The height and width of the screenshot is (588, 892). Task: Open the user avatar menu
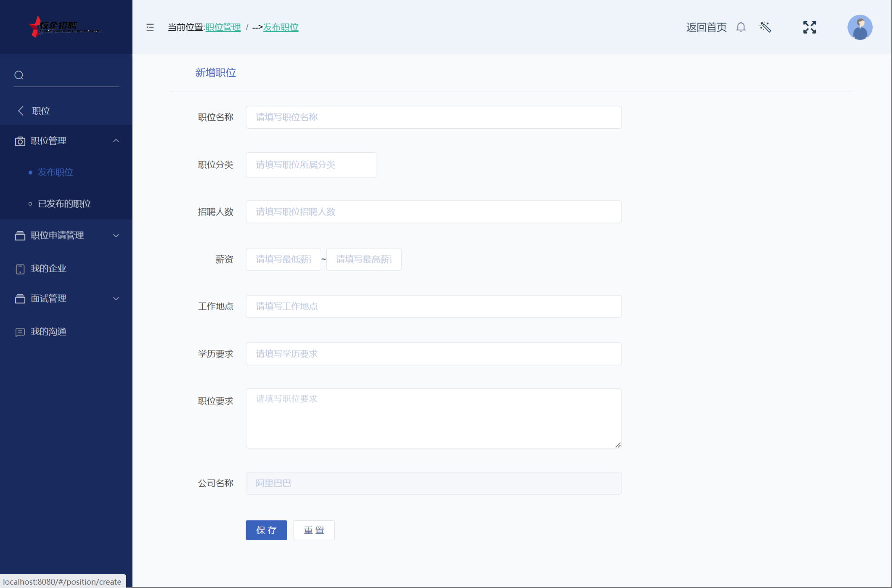click(859, 27)
